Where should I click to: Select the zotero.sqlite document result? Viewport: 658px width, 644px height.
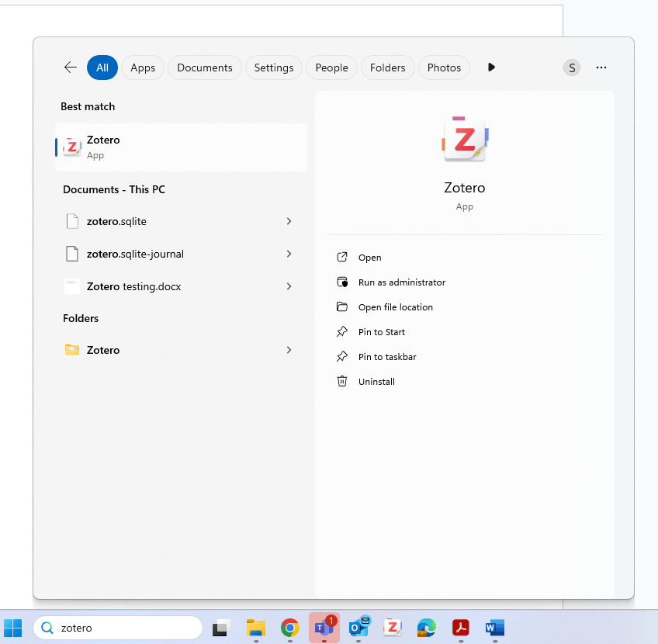(x=182, y=221)
